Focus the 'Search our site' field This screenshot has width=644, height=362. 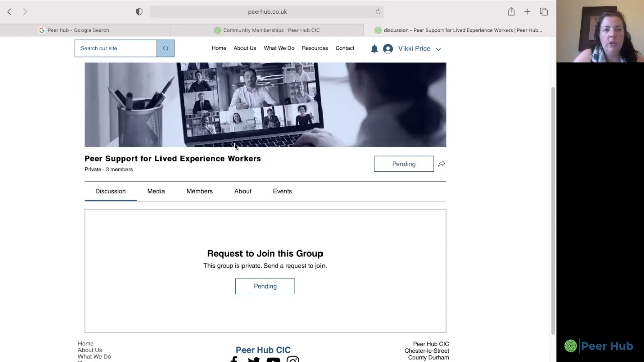[116, 48]
